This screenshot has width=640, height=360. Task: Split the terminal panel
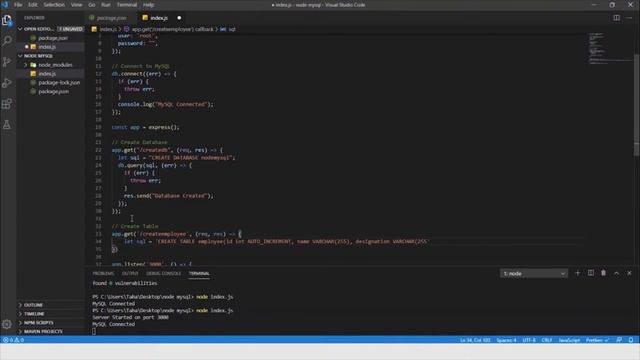point(591,273)
